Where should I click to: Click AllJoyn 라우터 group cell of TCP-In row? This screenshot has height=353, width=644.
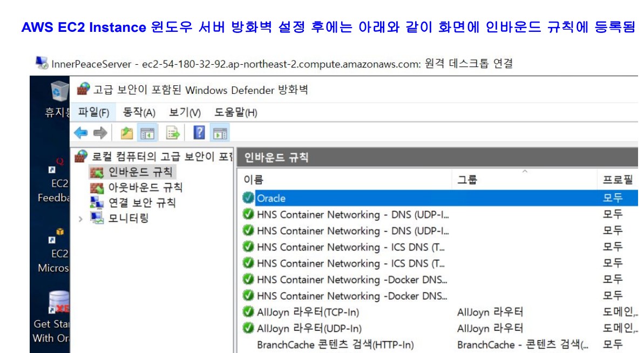click(x=490, y=312)
